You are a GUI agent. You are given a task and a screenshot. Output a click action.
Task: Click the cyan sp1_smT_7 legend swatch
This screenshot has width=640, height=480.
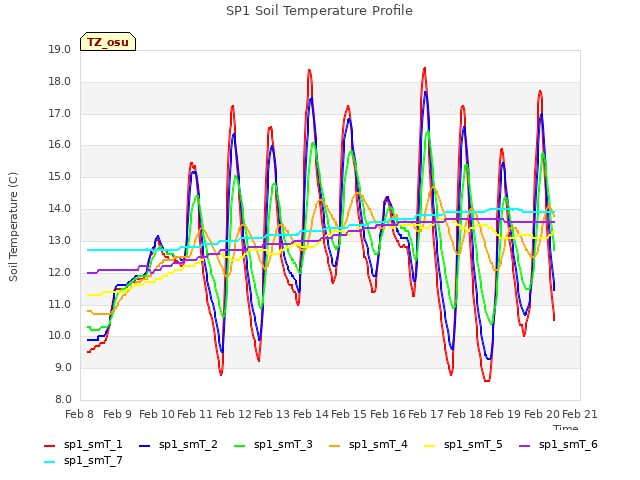point(49,462)
